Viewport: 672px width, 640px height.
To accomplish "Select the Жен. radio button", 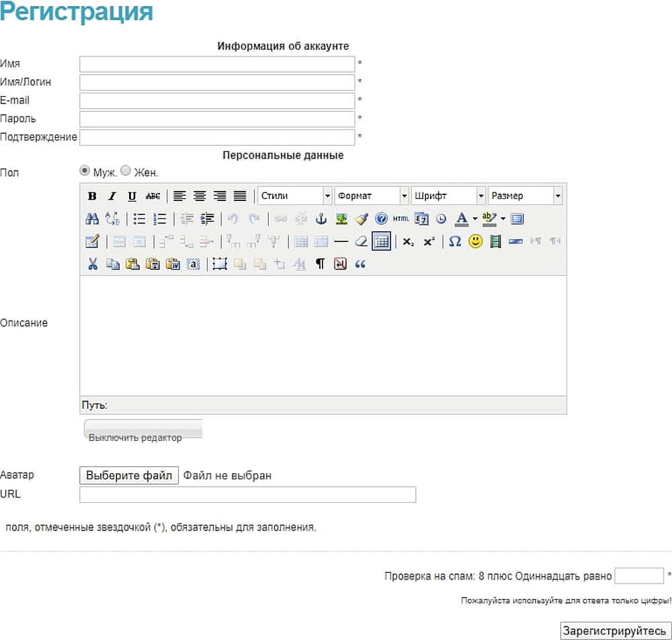I will click(x=126, y=171).
